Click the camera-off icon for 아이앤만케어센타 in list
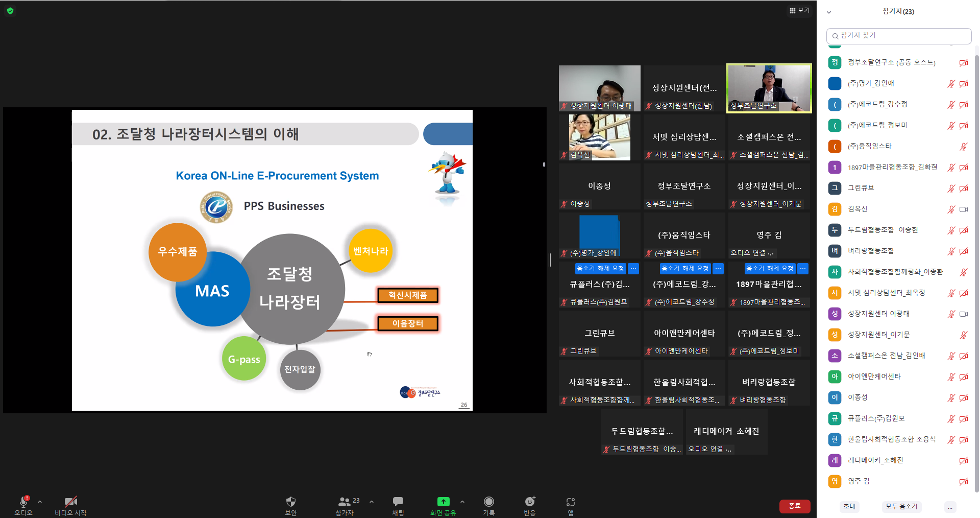 (964, 377)
